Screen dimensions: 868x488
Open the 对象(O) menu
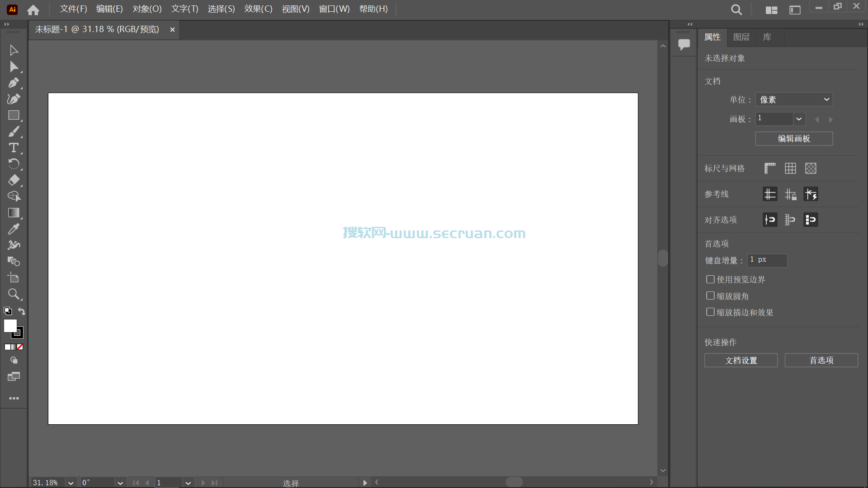147,9
